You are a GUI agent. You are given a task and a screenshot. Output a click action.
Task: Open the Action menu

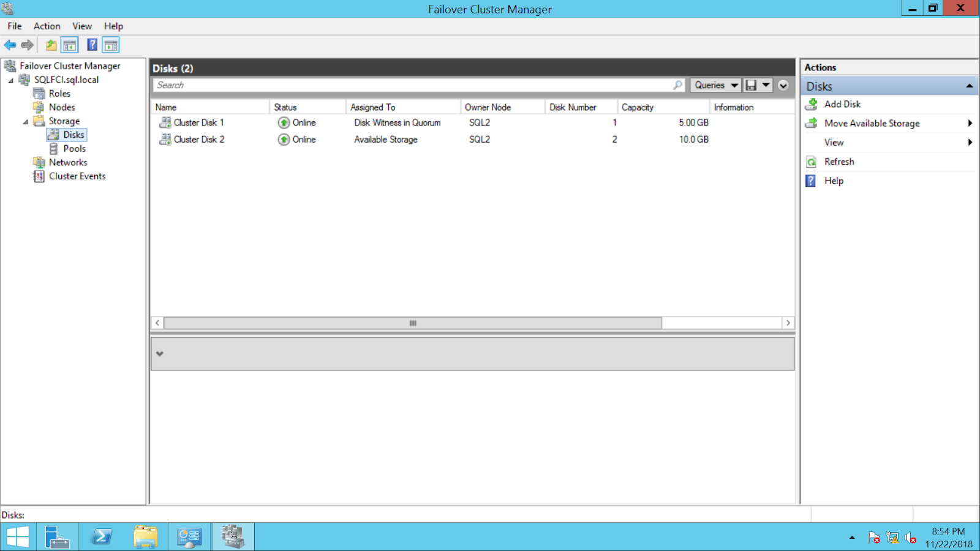tap(47, 26)
